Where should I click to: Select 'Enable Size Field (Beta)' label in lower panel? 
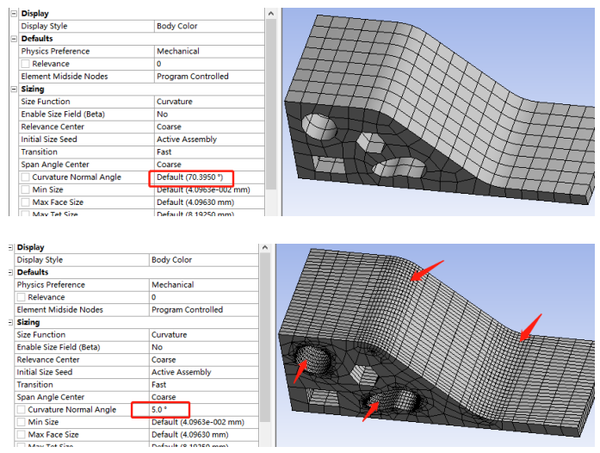58,347
